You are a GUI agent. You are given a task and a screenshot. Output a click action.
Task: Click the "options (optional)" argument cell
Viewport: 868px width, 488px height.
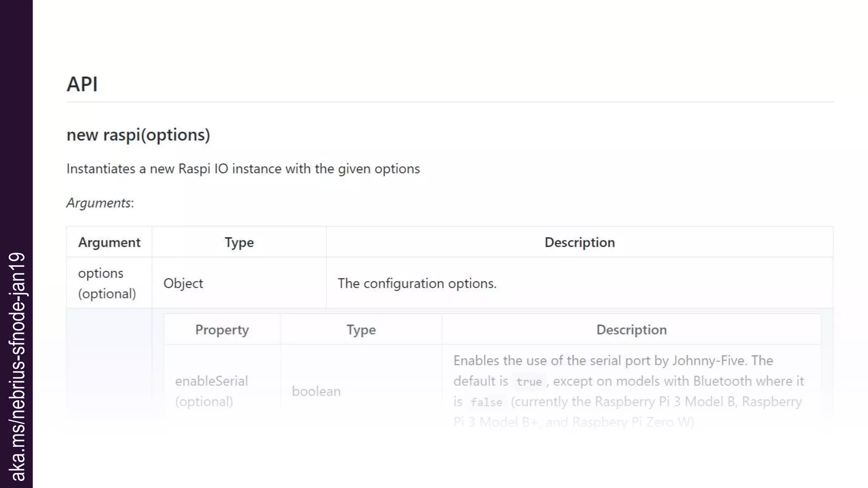coord(107,283)
